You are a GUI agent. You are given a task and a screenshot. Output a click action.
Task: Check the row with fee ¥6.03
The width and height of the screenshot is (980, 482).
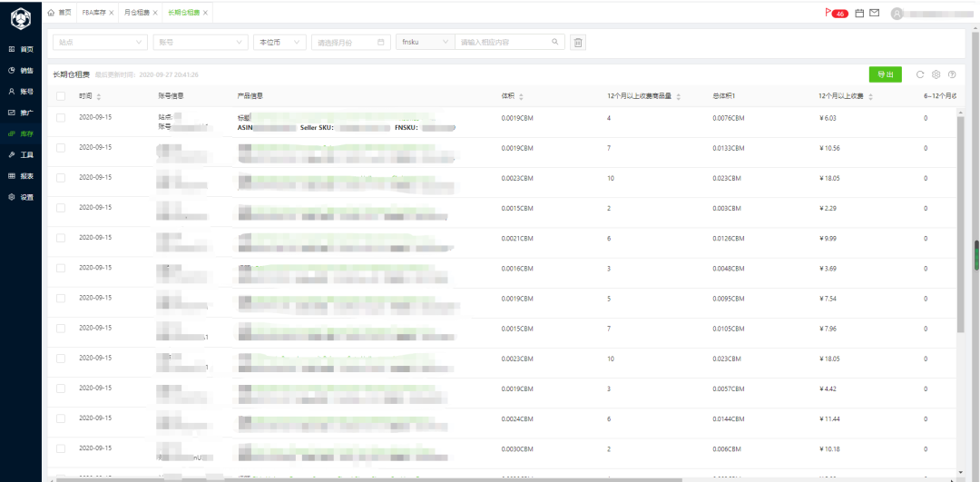point(61,117)
